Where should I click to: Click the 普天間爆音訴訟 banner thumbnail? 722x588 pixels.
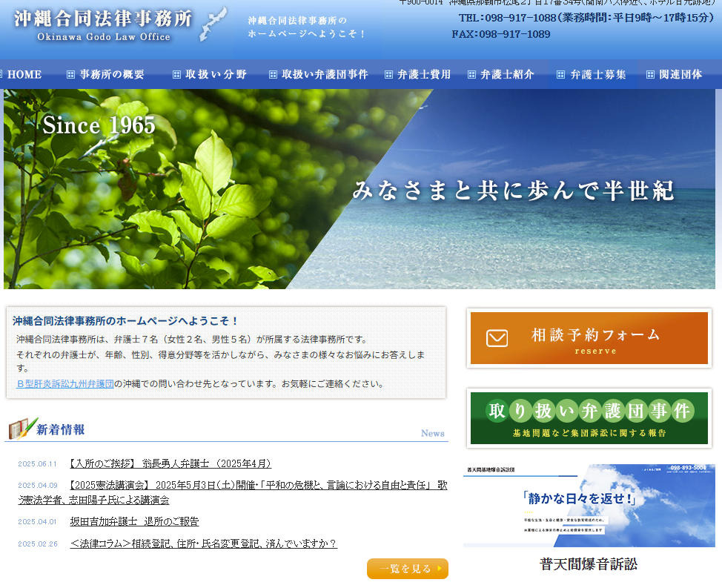[x=589, y=505]
